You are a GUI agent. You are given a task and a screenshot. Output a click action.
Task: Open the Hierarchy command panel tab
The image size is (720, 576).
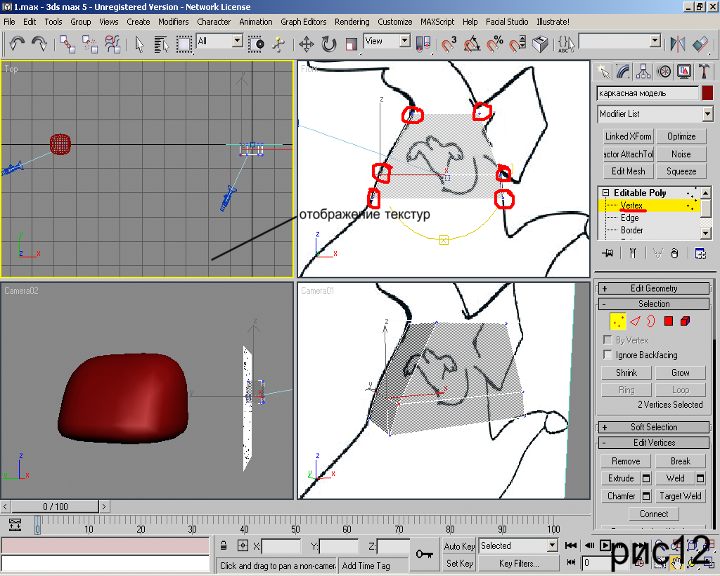pyautogui.click(x=644, y=71)
